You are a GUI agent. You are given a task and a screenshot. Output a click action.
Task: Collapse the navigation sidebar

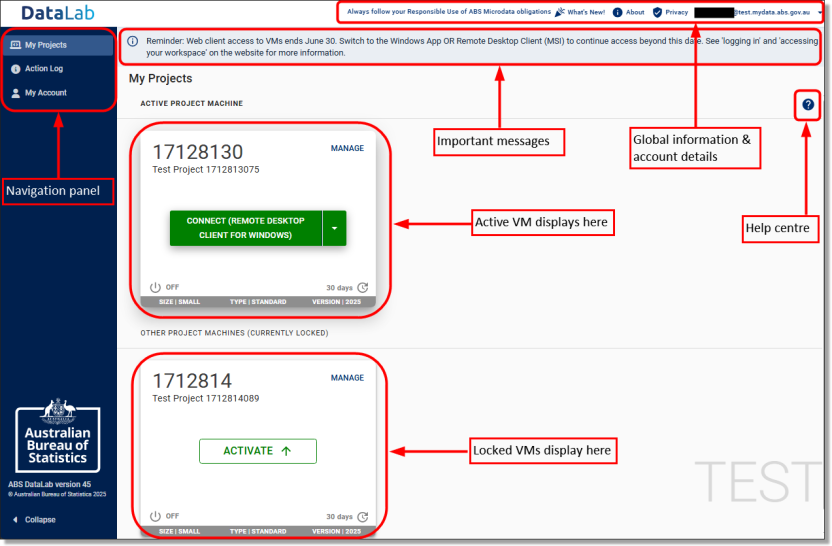click(35, 519)
